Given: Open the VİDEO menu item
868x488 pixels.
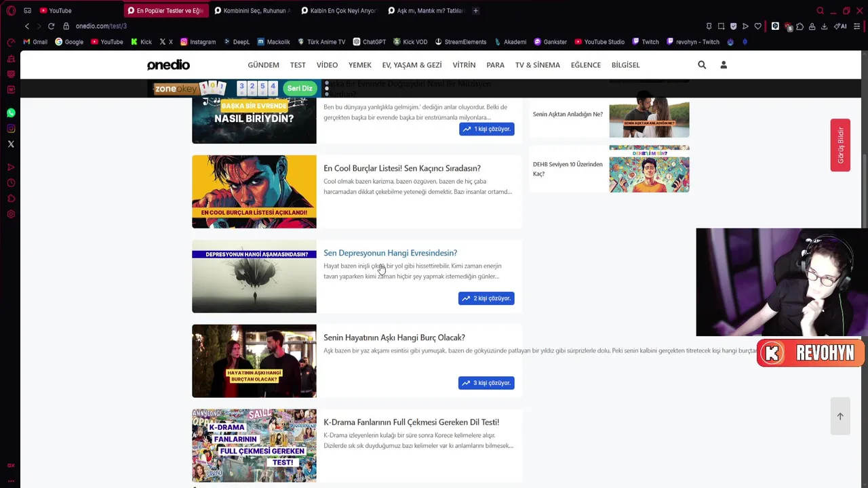Looking at the screenshot, I should [327, 65].
